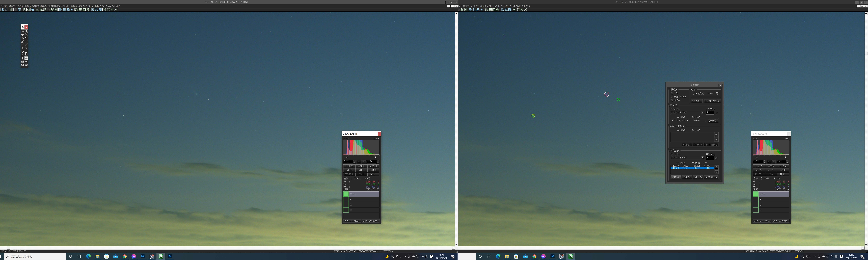
Task: Toggle B channel box in right-screen channel palette
Action: click(756, 210)
